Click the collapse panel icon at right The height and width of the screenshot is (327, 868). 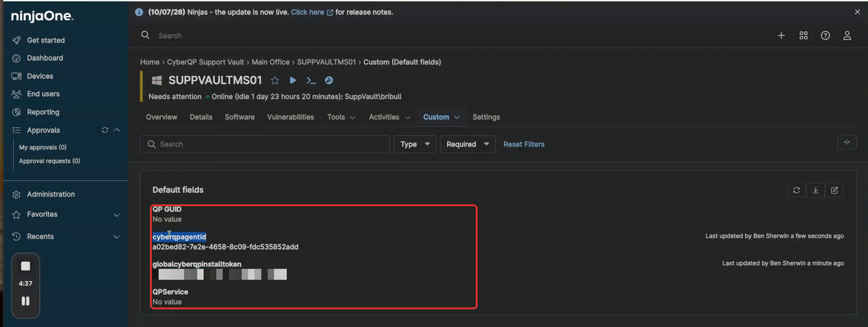[846, 143]
